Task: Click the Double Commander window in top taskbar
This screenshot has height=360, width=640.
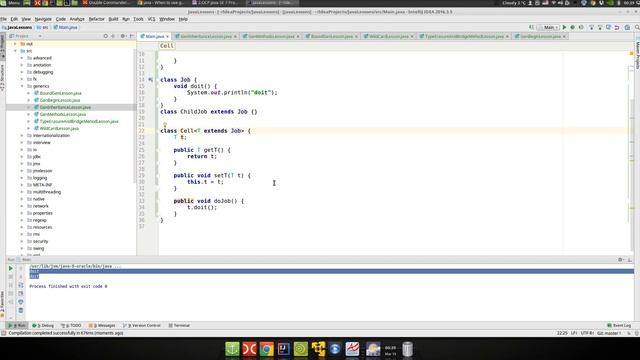Action: tap(106, 3)
